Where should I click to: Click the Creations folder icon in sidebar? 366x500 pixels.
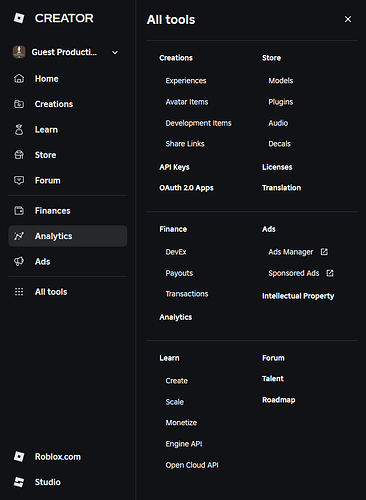coord(19,104)
